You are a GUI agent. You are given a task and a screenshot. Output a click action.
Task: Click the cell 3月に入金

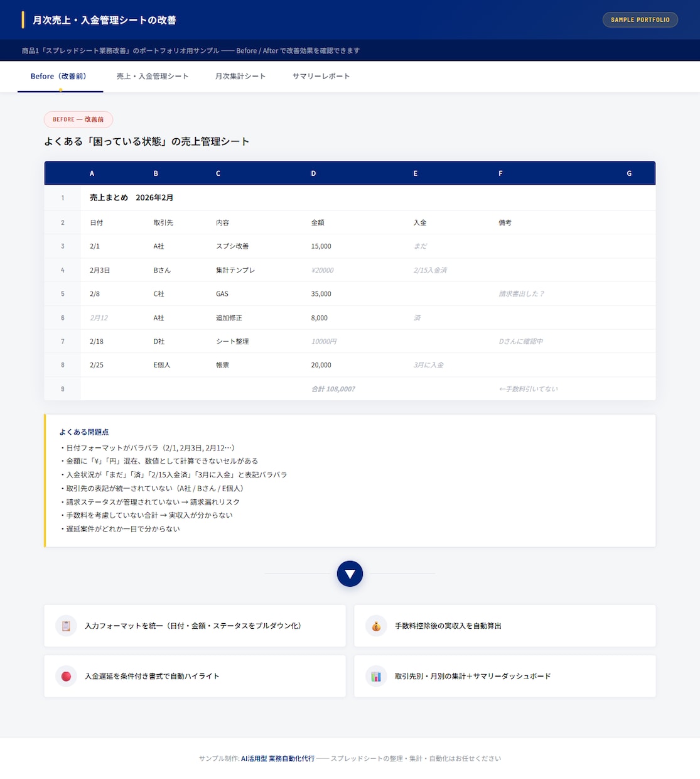click(429, 365)
